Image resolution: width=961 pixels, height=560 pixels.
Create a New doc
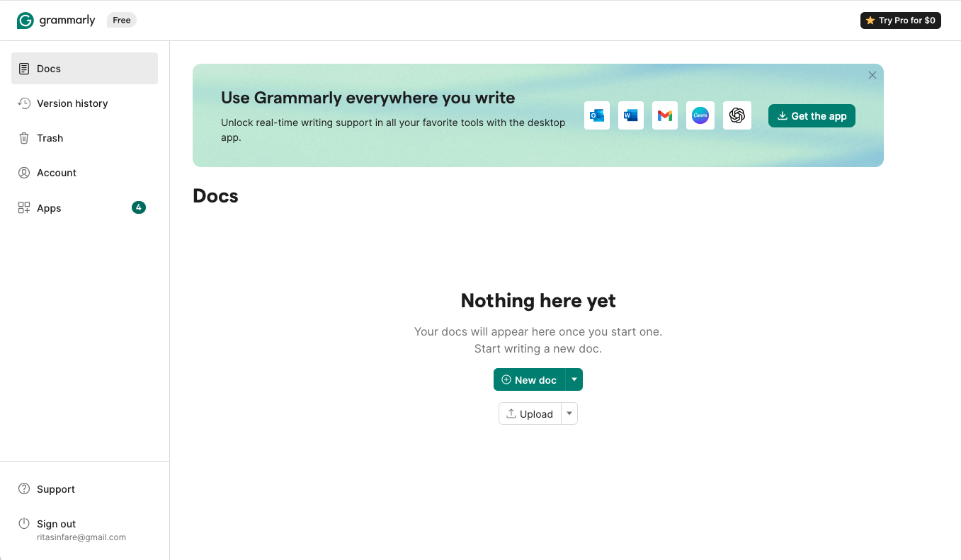click(x=529, y=379)
